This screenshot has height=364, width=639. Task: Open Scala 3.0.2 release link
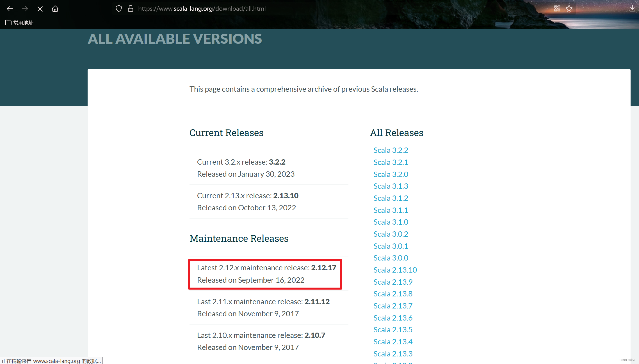pyautogui.click(x=391, y=234)
